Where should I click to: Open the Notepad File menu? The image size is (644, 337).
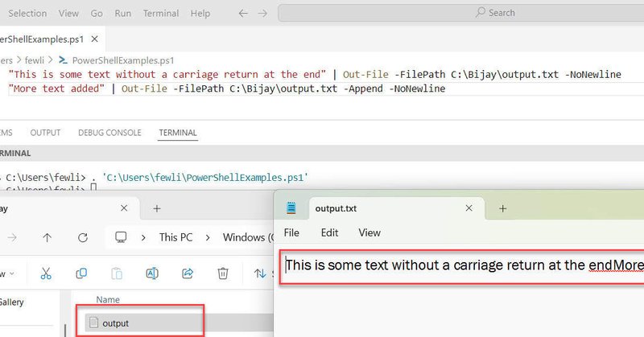point(291,232)
